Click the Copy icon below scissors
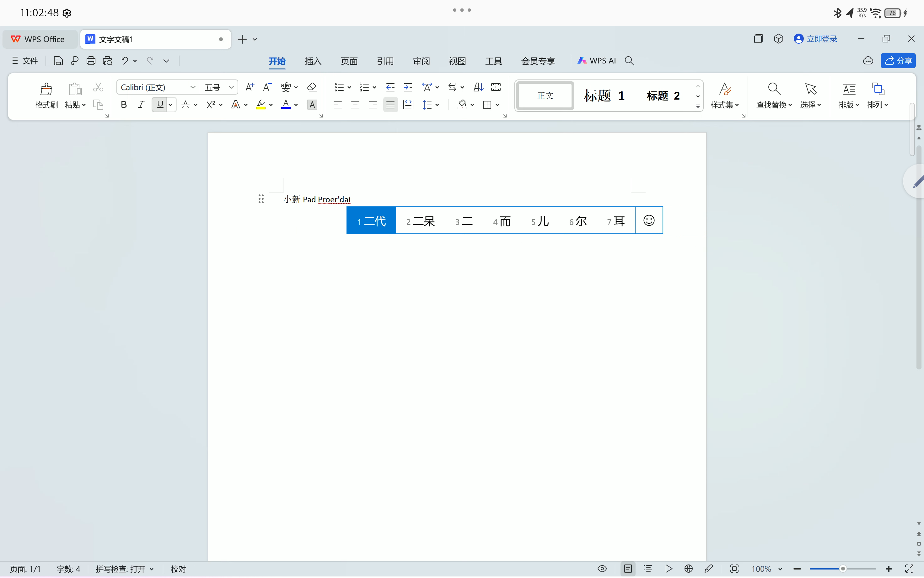Viewport: 924px width, 578px height. [98, 105]
